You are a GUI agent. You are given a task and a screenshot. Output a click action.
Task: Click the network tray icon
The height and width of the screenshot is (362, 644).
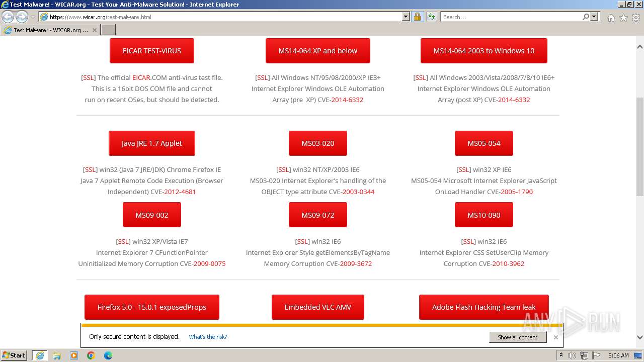pos(584,355)
